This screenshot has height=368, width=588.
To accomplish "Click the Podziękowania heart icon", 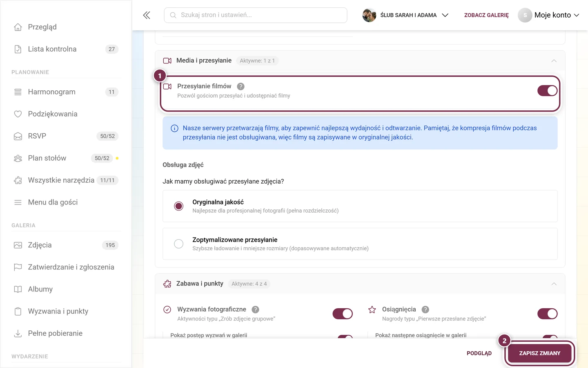I will [18, 114].
